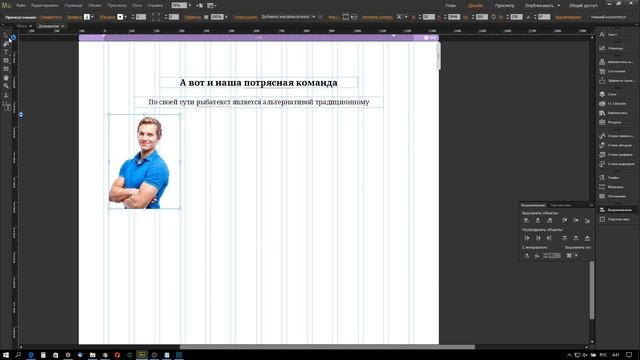This screenshot has height=360, width=640.
Task: Open the resize options dropdown in control bar
Action: click(402, 17)
